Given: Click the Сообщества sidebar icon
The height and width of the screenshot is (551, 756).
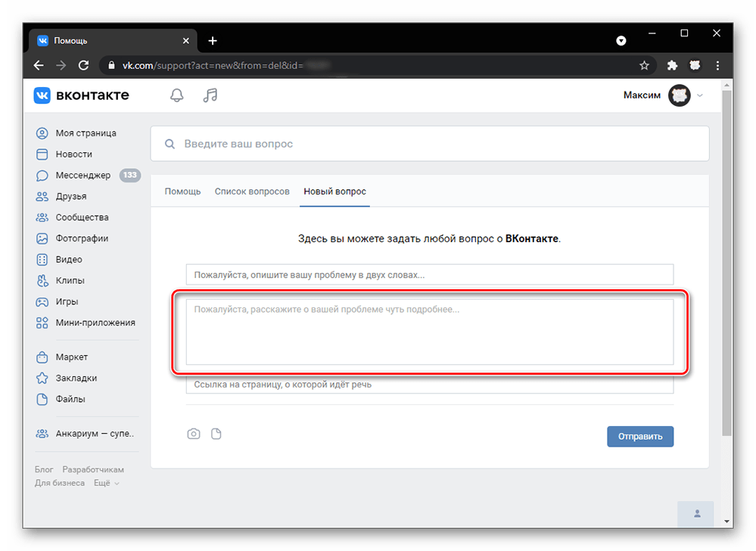Looking at the screenshot, I should [42, 217].
